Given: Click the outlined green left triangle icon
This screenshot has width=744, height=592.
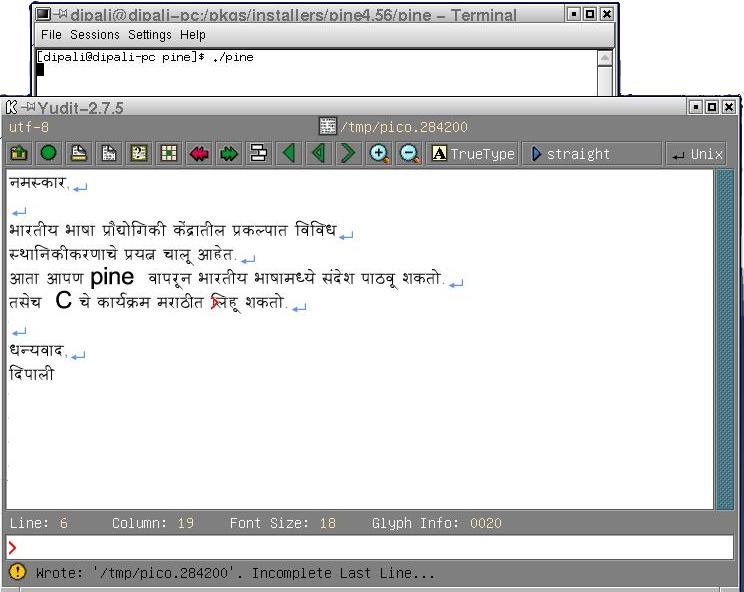Looking at the screenshot, I should click(319, 153).
